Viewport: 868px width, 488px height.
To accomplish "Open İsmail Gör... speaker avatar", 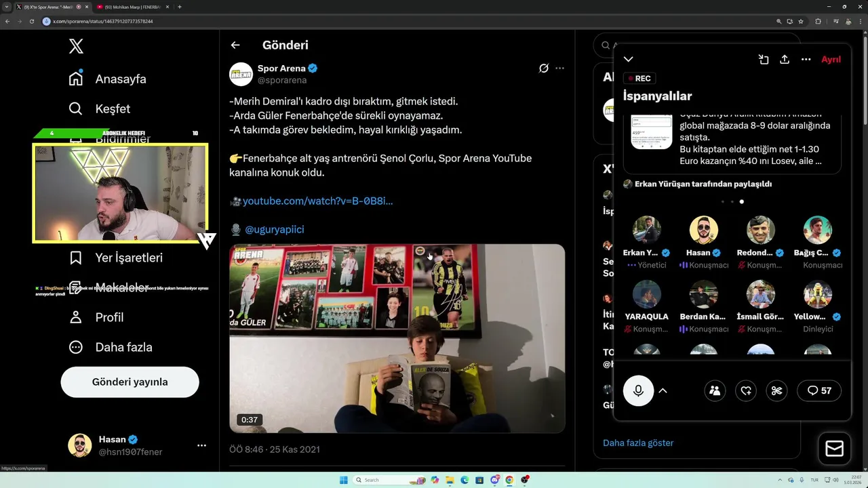I will point(760,293).
